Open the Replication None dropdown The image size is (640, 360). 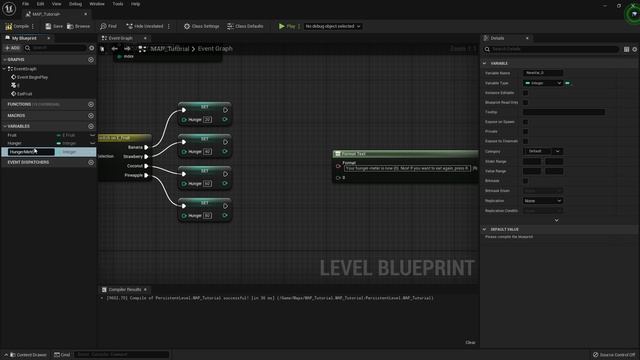[543, 201]
